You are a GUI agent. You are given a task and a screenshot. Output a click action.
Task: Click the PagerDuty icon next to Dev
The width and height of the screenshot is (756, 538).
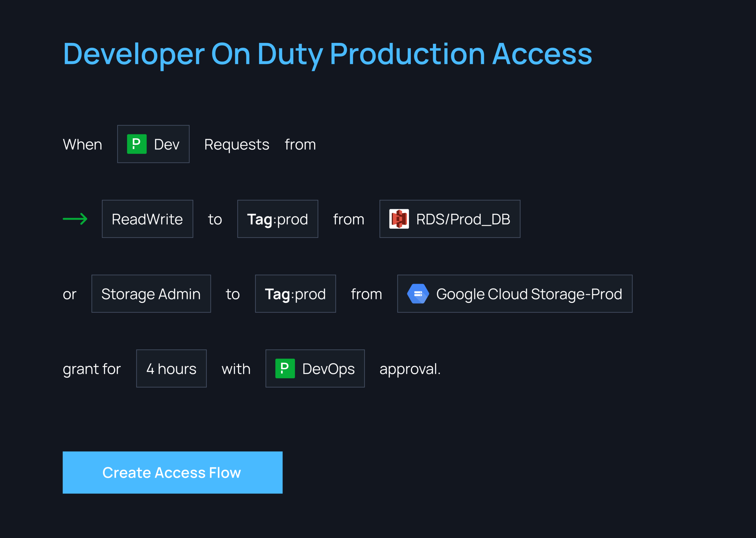point(136,144)
